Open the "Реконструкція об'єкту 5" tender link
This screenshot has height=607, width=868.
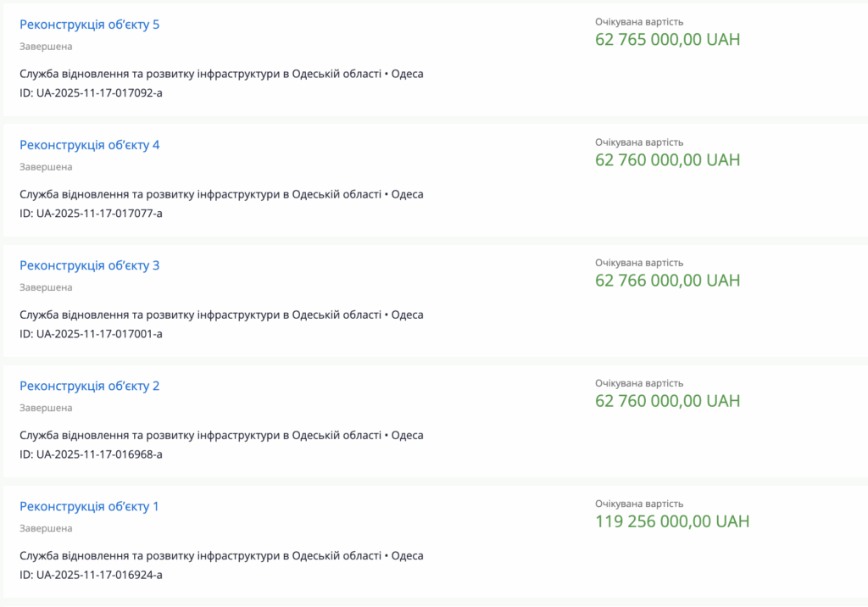click(89, 25)
